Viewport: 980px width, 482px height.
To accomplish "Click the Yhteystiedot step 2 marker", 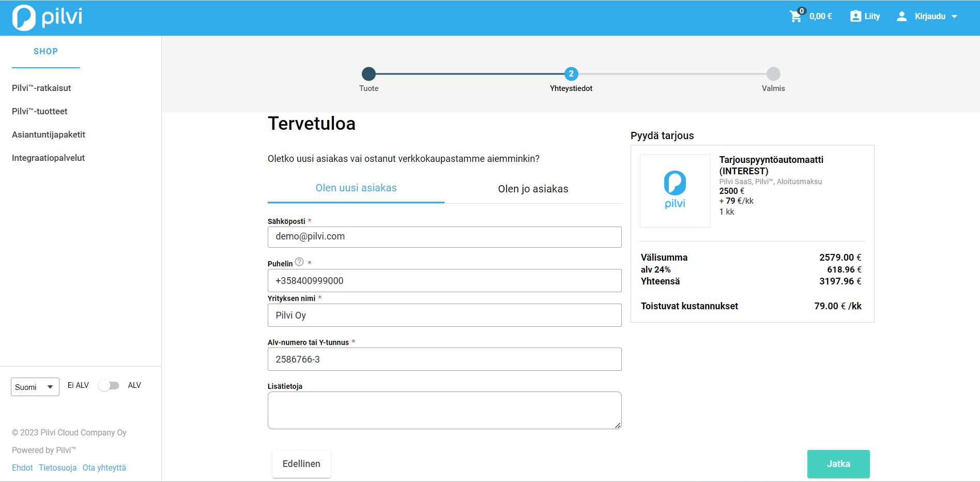I will [x=571, y=73].
